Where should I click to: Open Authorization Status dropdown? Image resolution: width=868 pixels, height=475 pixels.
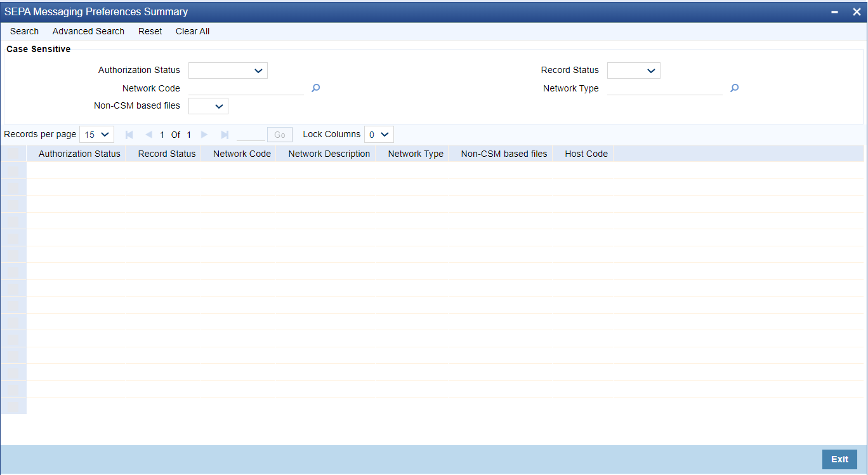coord(228,70)
